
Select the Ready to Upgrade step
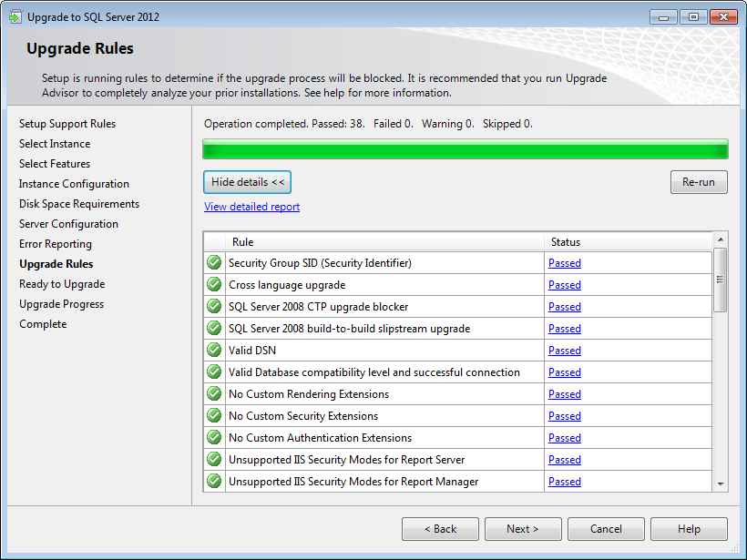point(62,284)
